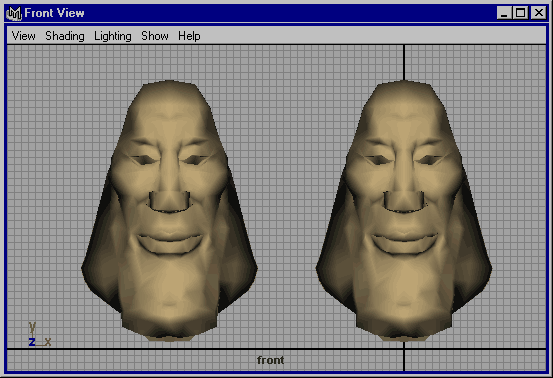Select the left head model
553x378 pixels.
pos(169,211)
